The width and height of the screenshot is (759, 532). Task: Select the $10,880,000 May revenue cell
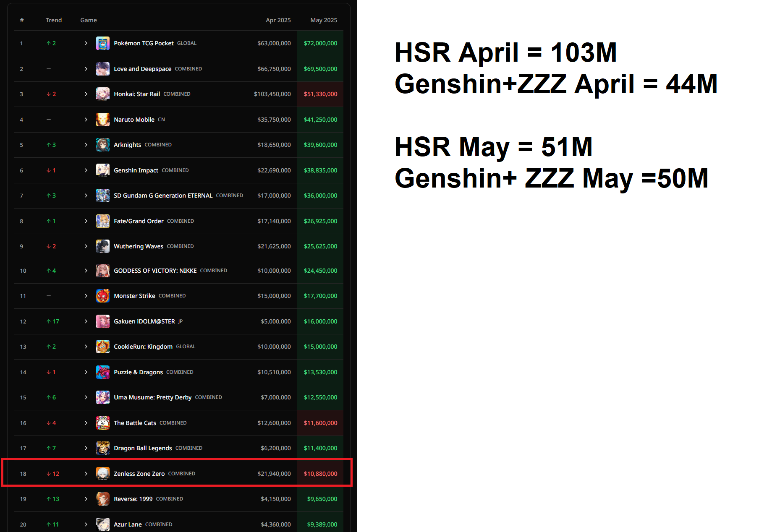pos(321,474)
